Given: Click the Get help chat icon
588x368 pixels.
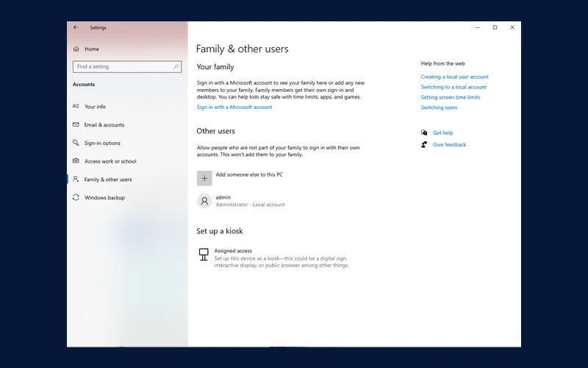Looking at the screenshot, I should point(424,132).
